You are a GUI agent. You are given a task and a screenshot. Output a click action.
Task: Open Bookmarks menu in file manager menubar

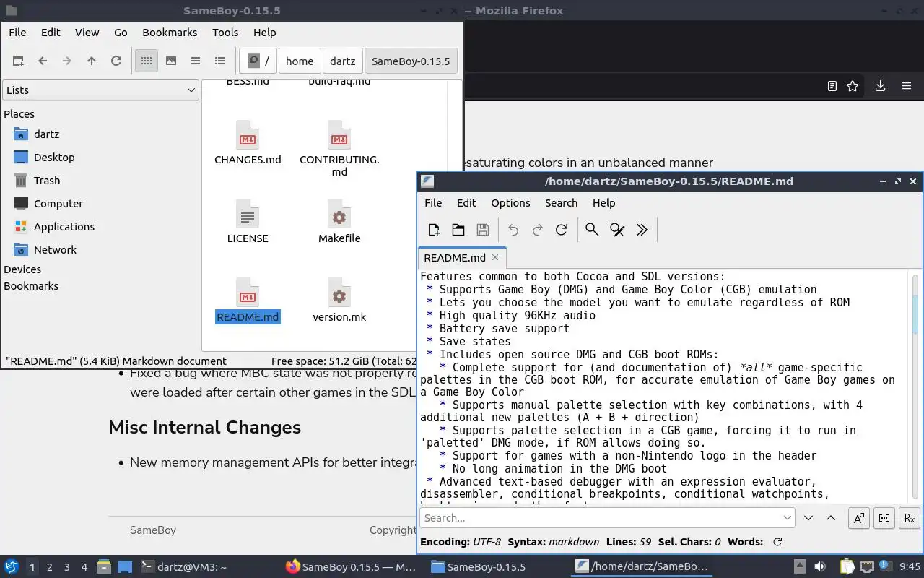170,33
